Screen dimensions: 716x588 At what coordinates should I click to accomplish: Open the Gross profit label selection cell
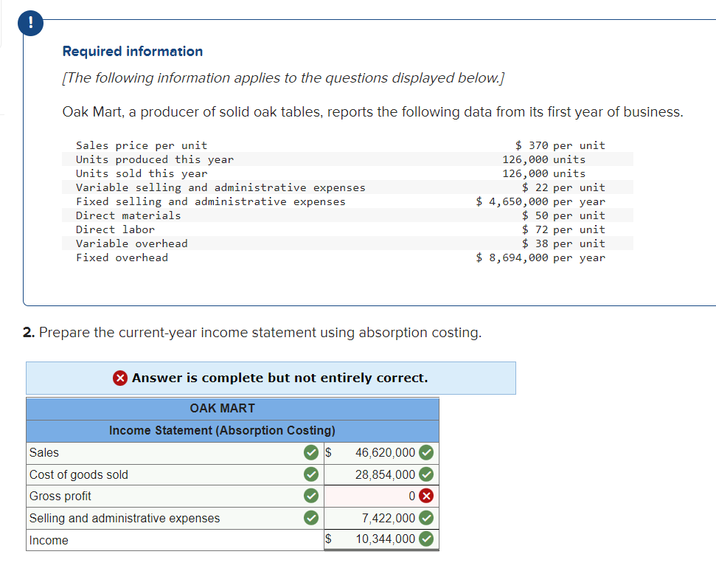pos(147,496)
